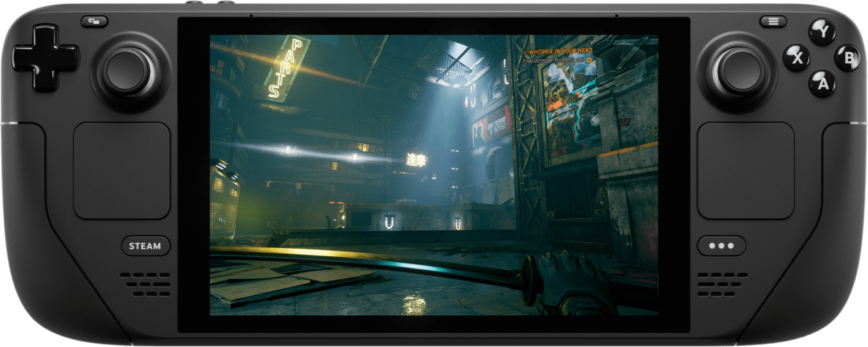Tap the left square trackpad
The image size is (868, 347).
tap(122, 171)
